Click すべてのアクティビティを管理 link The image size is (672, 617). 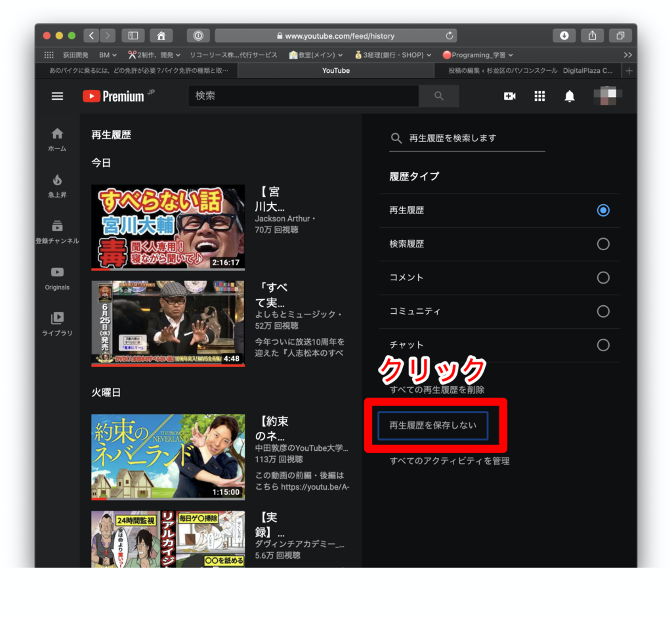point(450,461)
